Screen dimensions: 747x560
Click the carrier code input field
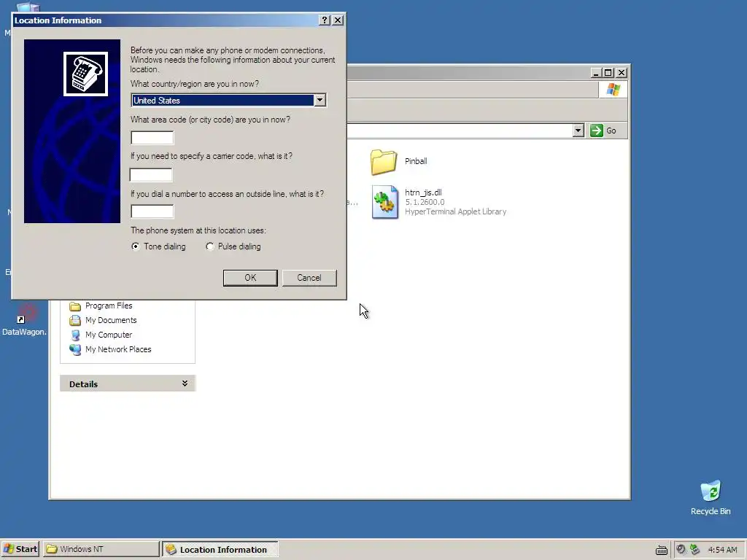click(151, 175)
